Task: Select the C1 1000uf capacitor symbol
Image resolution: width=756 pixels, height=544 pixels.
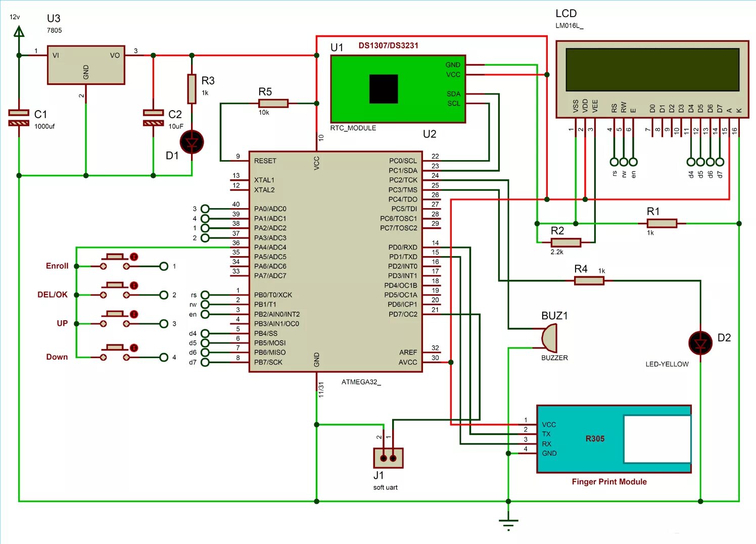Action: point(19,118)
